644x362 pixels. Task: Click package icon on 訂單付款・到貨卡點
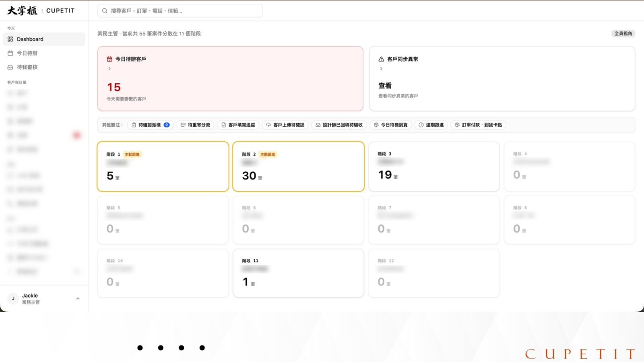point(457,125)
